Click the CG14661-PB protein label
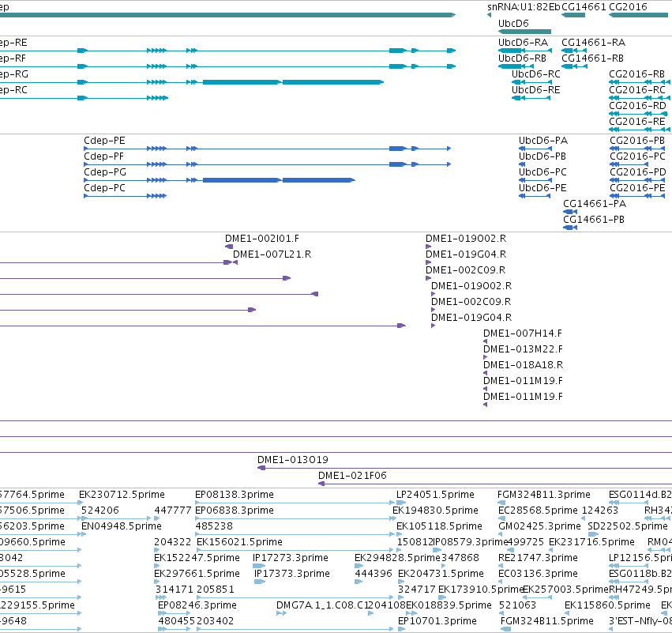The image size is (672, 633). (594, 220)
